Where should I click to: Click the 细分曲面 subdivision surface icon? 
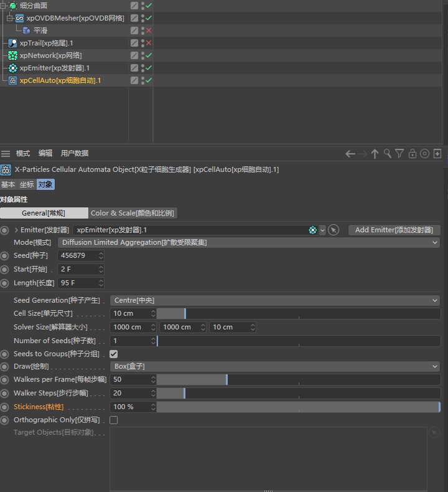click(x=13, y=6)
